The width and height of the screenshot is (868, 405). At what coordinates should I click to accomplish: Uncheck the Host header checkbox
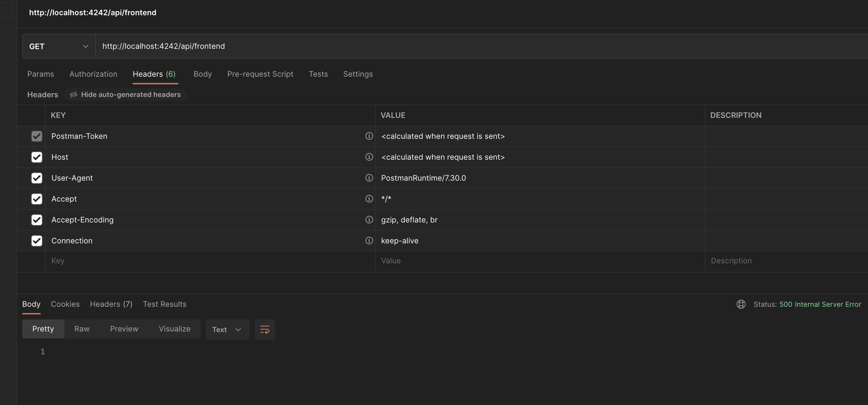point(37,157)
